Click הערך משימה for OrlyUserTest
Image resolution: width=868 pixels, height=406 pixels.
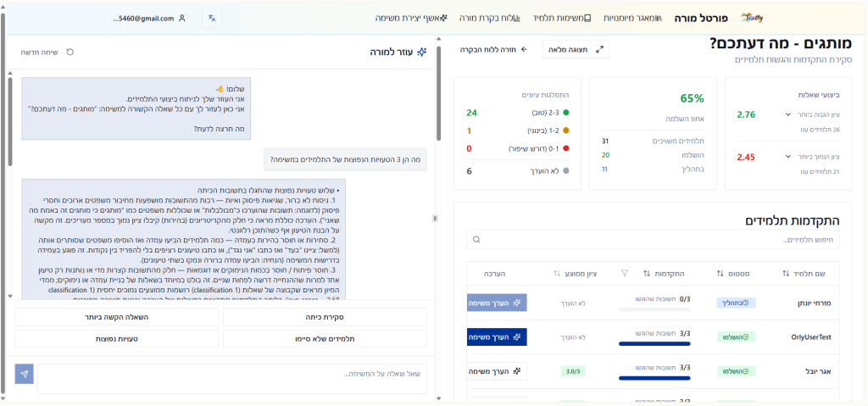click(x=497, y=336)
